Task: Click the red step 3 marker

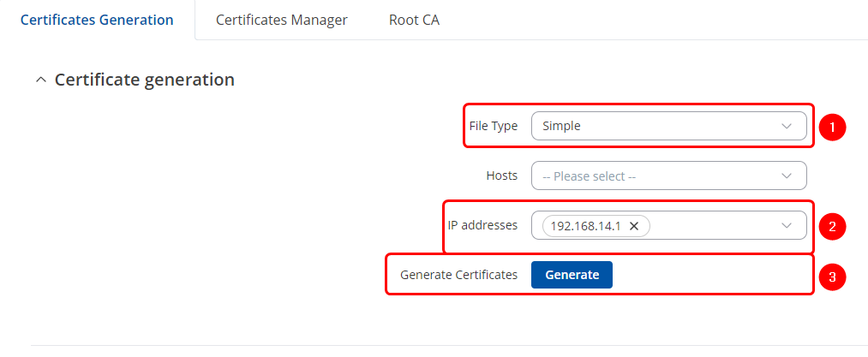Action: pos(831,277)
